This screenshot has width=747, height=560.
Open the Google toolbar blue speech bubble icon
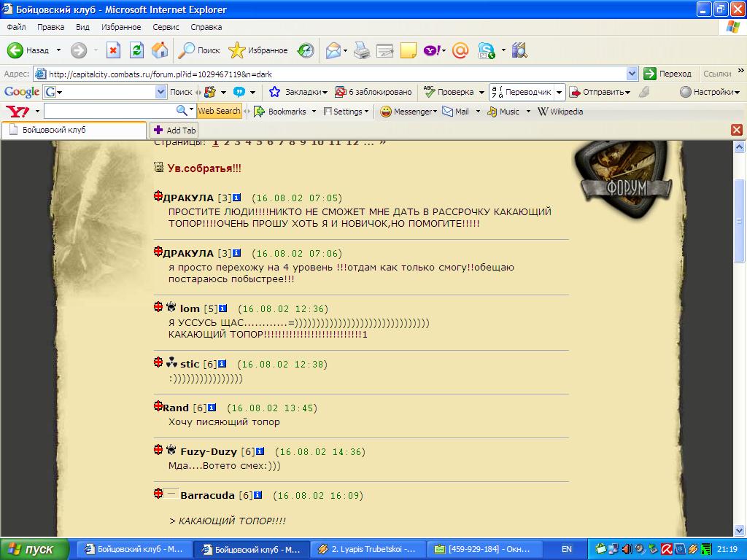(239, 92)
